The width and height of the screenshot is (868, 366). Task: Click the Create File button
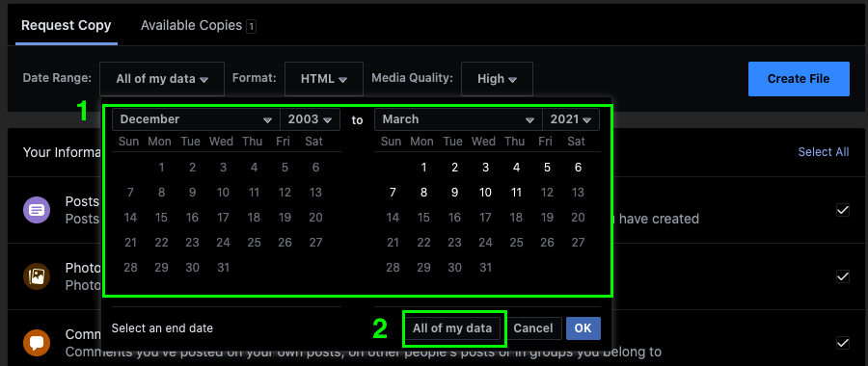pos(799,79)
